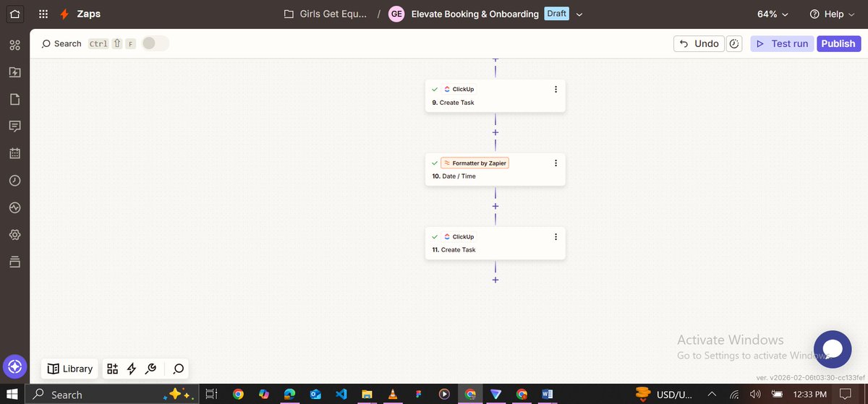Open the chat support bubble

[833, 350]
